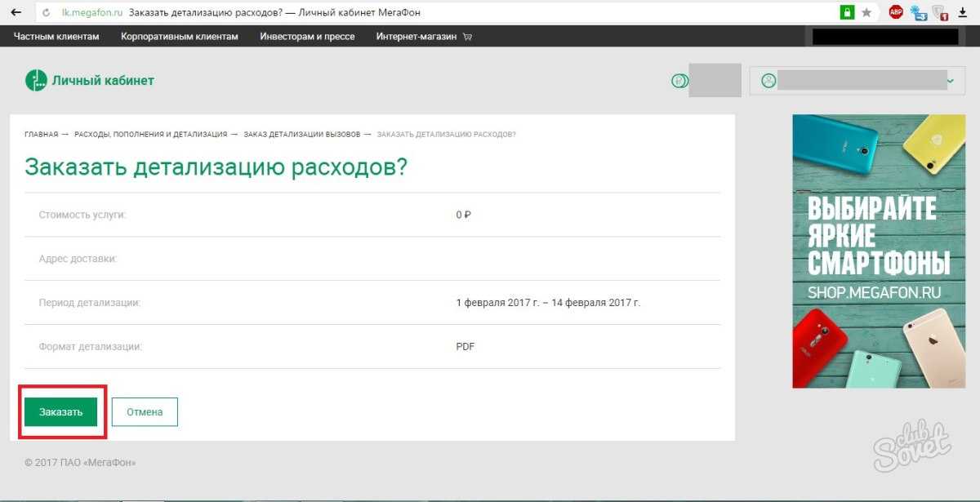The image size is (980, 502).
Task: Open the snowflake weather extension icon
Action: (x=917, y=12)
